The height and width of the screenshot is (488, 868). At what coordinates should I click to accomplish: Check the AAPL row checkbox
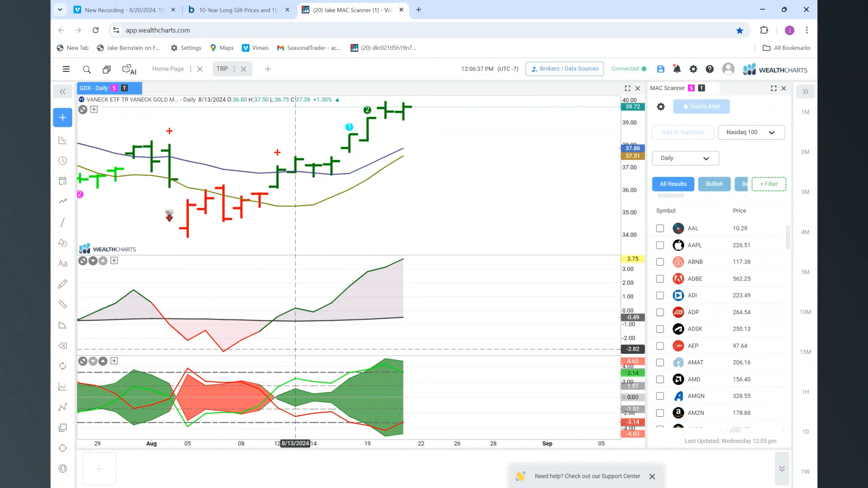tap(660, 245)
